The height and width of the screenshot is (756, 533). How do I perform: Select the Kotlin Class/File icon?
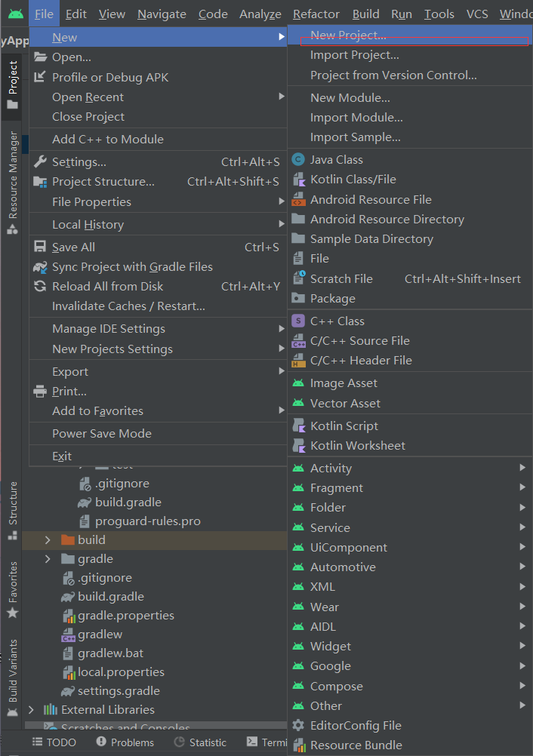pos(298,180)
